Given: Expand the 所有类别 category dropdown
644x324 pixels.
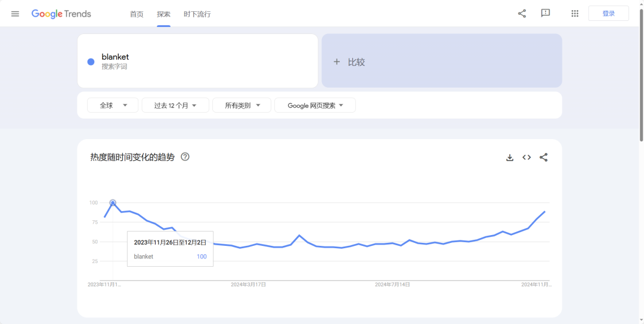Looking at the screenshot, I should tap(242, 106).
